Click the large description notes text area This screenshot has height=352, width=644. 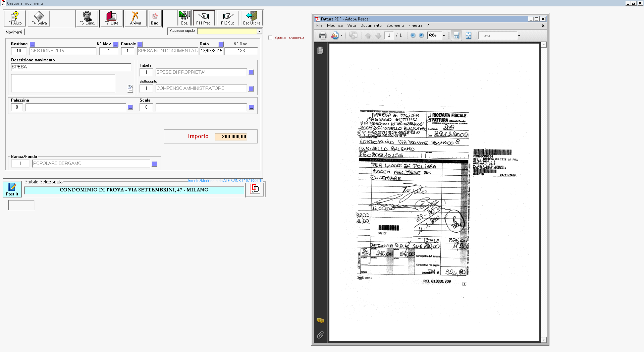(63, 83)
